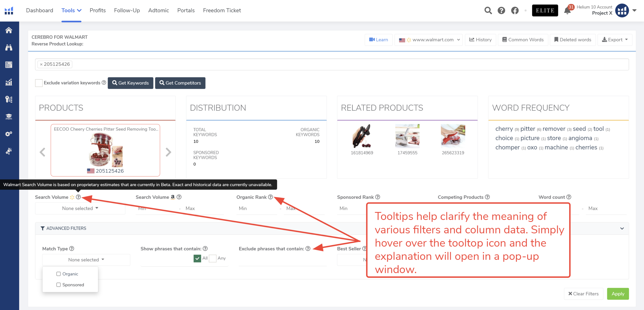
Task: Collapse the Advanced Filters section
Action: [622, 228]
